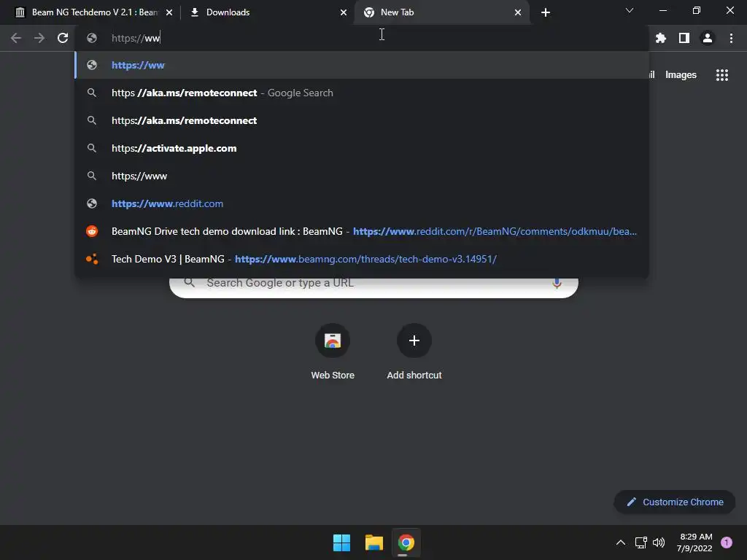This screenshot has height=560, width=747.
Task: Choose the https://www search suggestion
Action: click(362, 176)
